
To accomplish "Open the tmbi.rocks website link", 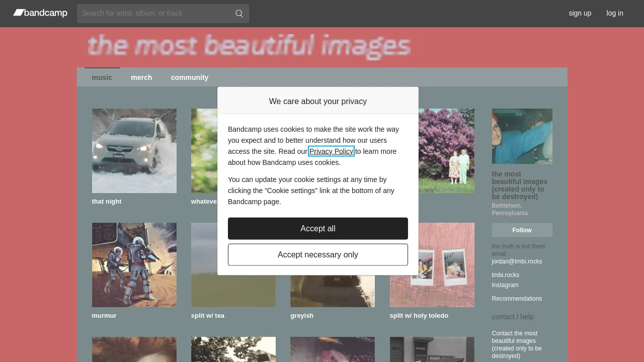I will tap(506, 275).
